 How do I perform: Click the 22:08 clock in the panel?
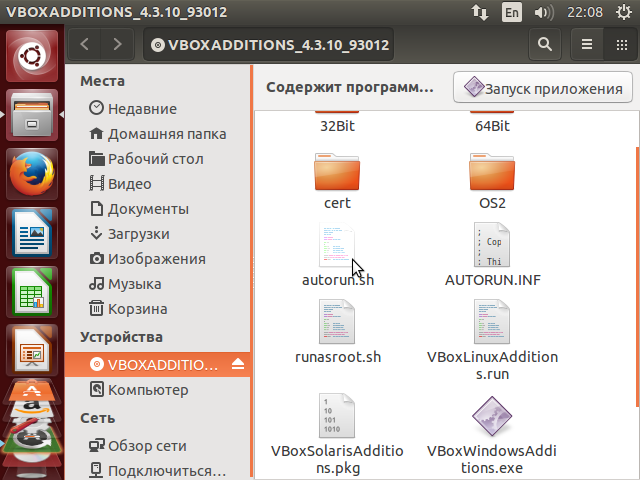tap(584, 12)
